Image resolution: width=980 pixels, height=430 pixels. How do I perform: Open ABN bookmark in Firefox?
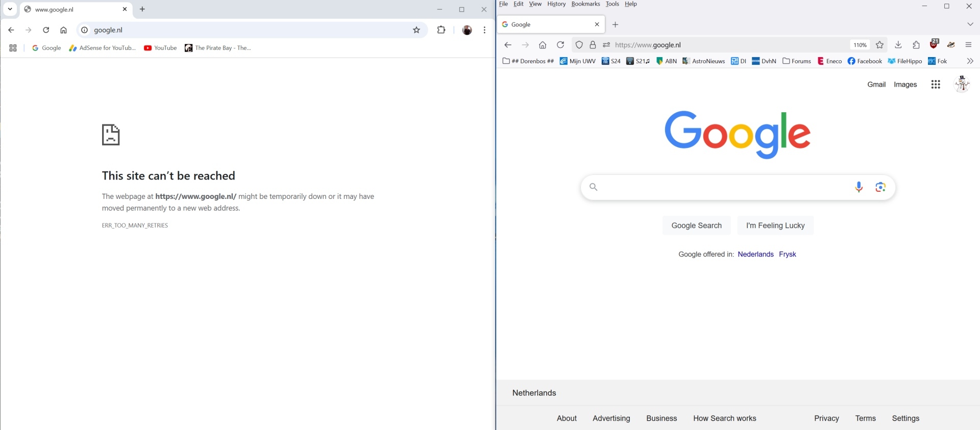coord(667,61)
